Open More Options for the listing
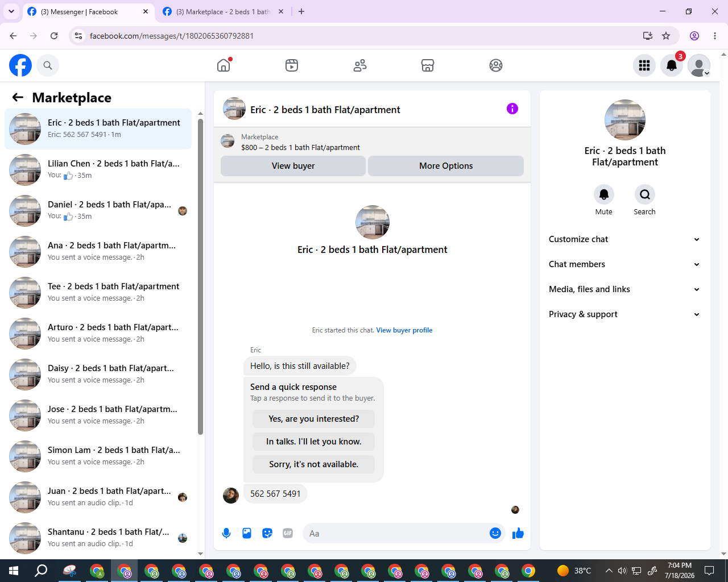This screenshot has width=728, height=582. tap(446, 166)
